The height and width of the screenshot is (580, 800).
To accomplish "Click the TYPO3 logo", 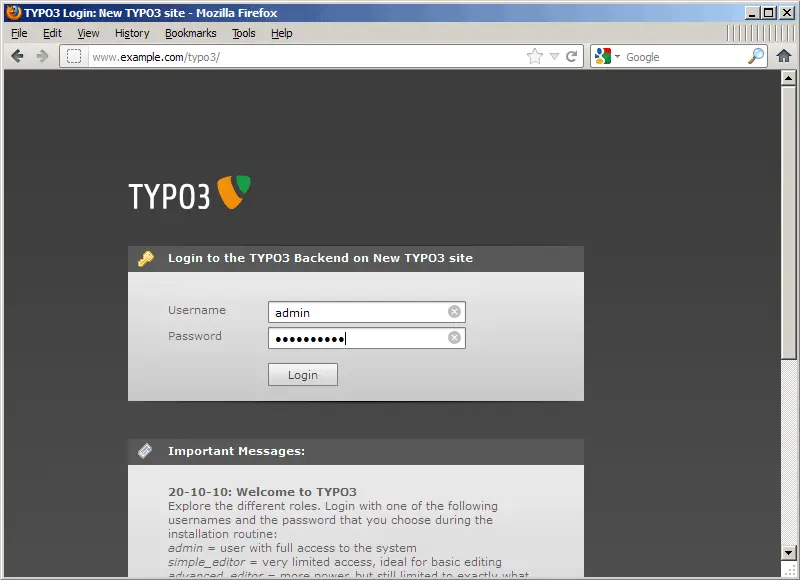I will [x=189, y=193].
